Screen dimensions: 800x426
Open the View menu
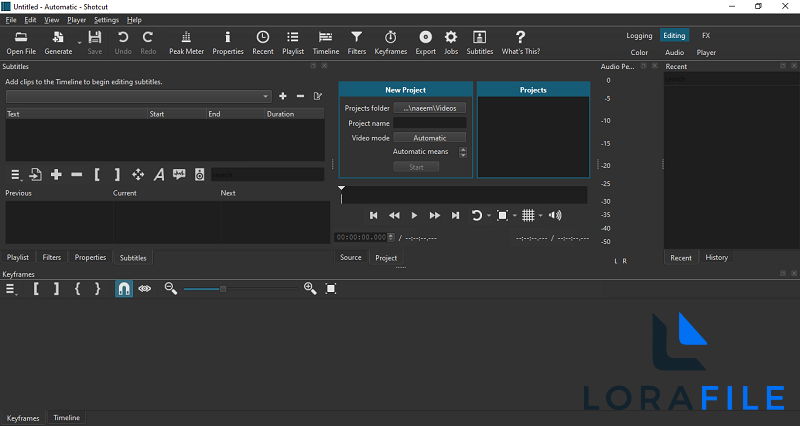click(x=52, y=20)
